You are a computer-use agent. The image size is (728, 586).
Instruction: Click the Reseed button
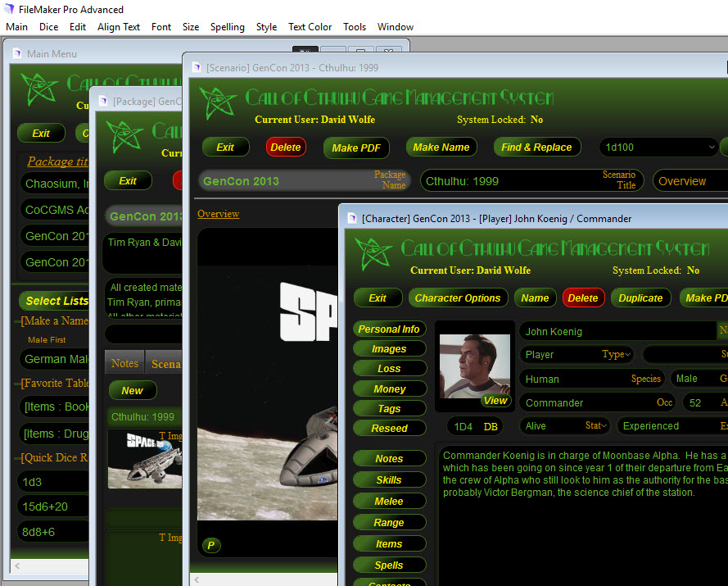coord(389,428)
